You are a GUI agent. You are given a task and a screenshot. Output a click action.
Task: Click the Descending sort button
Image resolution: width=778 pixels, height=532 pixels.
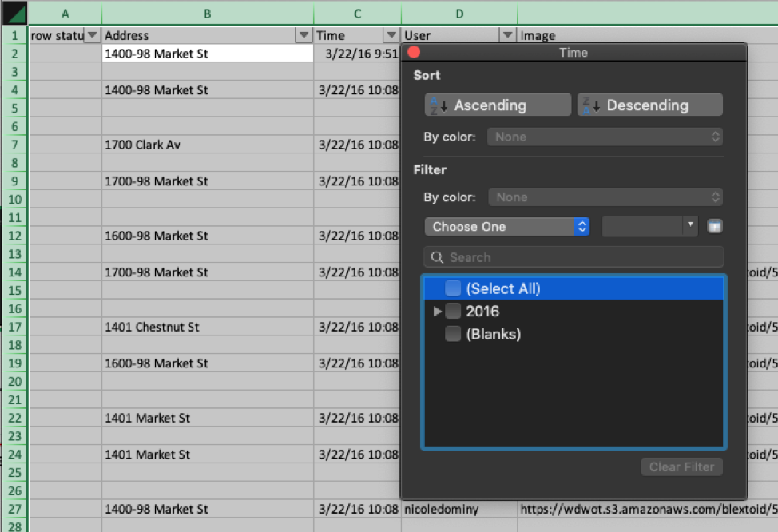coord(649,104)
